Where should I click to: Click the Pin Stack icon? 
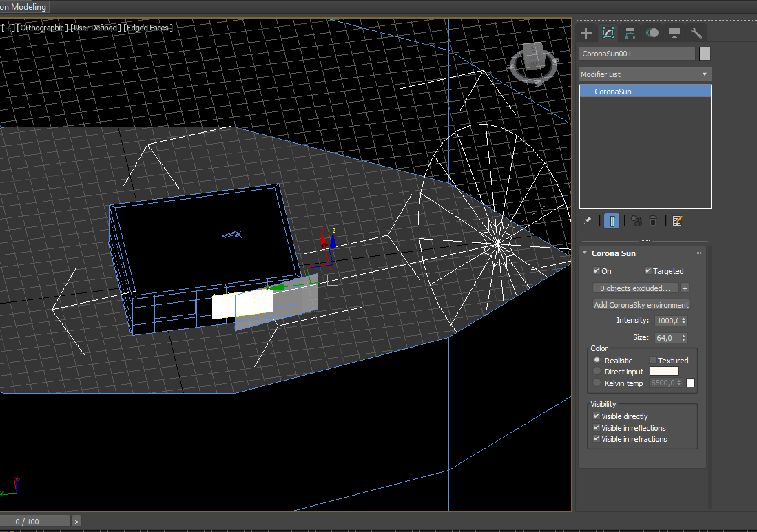(587, 221)
